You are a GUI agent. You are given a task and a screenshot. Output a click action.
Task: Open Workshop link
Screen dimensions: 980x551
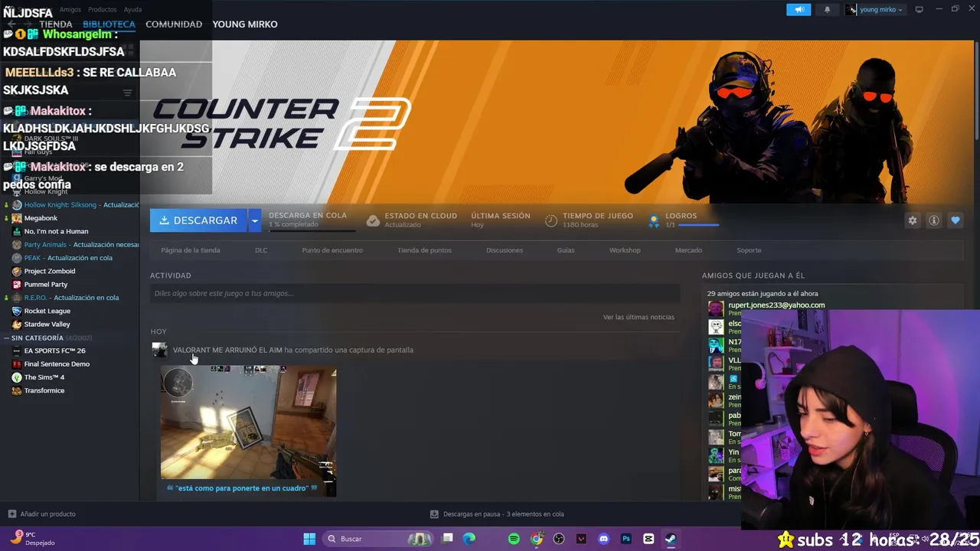[625, 250]
